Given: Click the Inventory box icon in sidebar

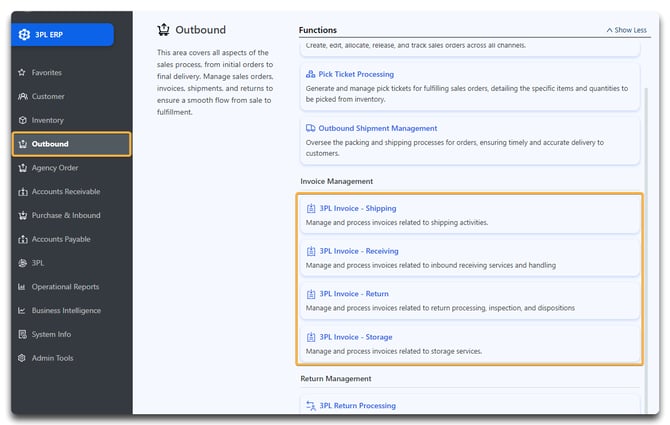Looking at the screenshot, I should [22, 120].
